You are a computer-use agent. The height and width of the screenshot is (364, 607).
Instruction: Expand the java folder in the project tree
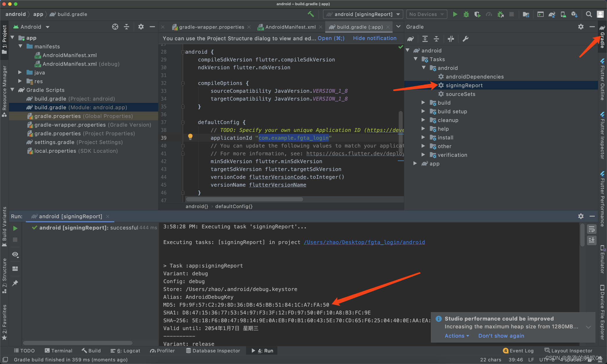20,72
